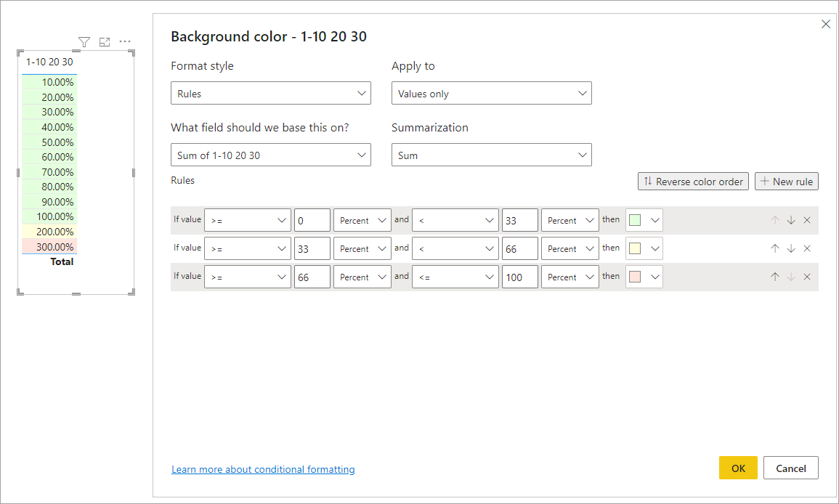
Task: Open the green color swatch in first rule
Action: [644, 220]
